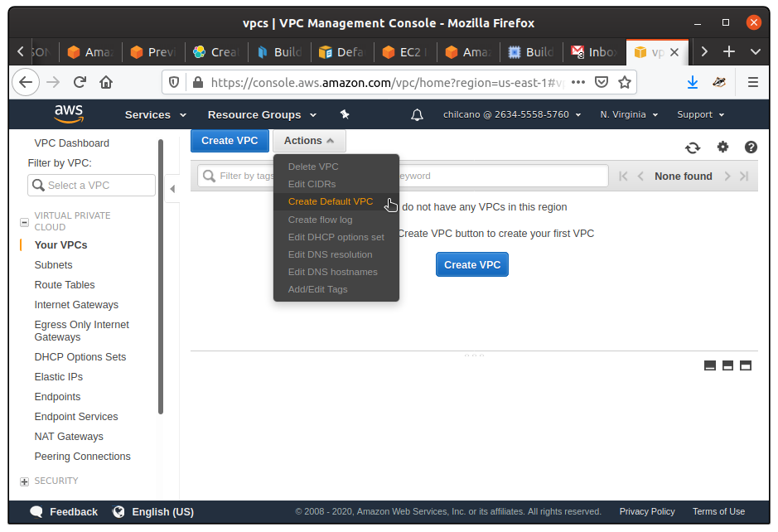Click the AWS logo home icon
Screen dimensions: 778x532
(x=69, y=114)
